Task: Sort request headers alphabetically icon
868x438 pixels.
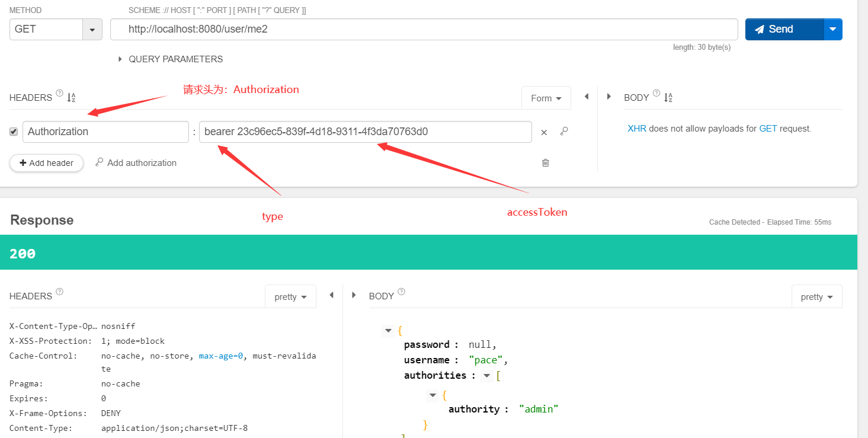Action: click(x=71, y=98)
